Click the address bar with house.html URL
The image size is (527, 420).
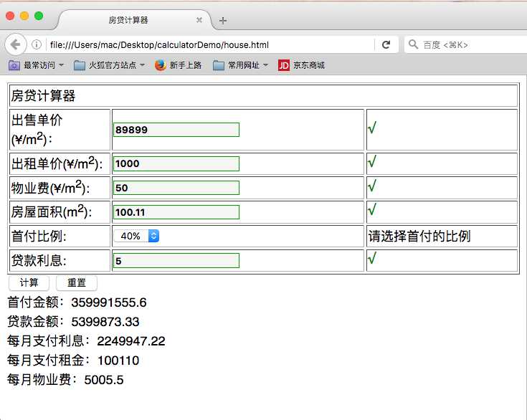click(x=210, y=44)
